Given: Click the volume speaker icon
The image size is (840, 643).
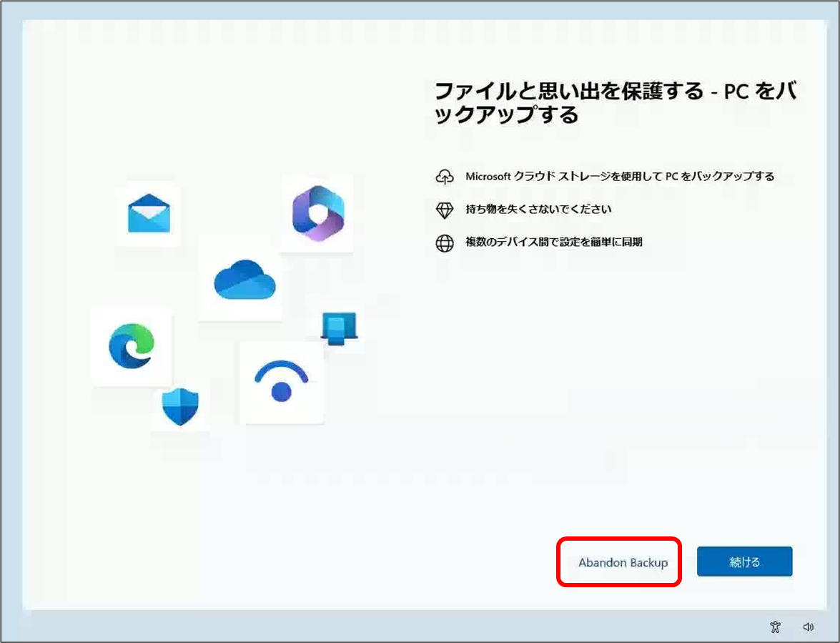Looking at the screenshot, I should [x=809, y=627].
